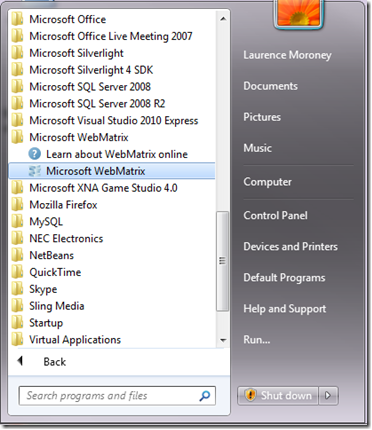The height and width of the screenshot is (430, 372).
Task: Click the MySQL folder icon
Action: coord(17,222)
